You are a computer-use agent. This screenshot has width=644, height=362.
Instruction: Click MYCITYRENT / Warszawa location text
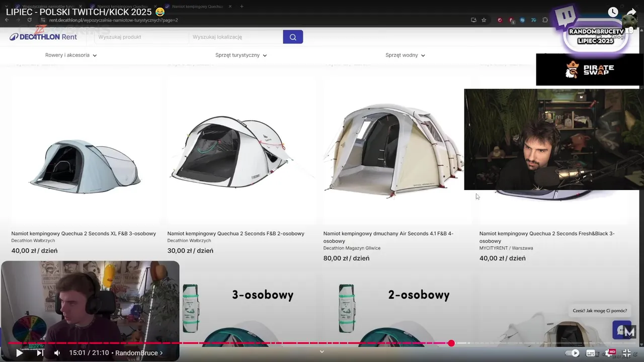click(506, 248)
